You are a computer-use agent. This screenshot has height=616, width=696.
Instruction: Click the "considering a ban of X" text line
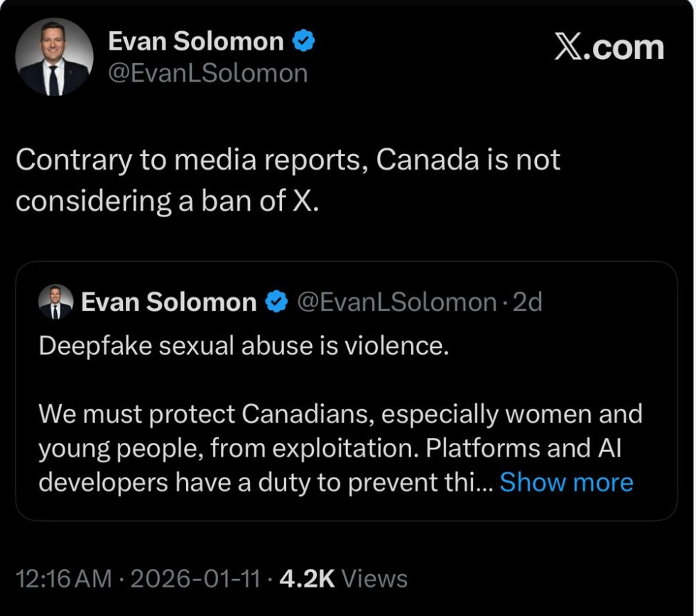[x=168, y=202]
